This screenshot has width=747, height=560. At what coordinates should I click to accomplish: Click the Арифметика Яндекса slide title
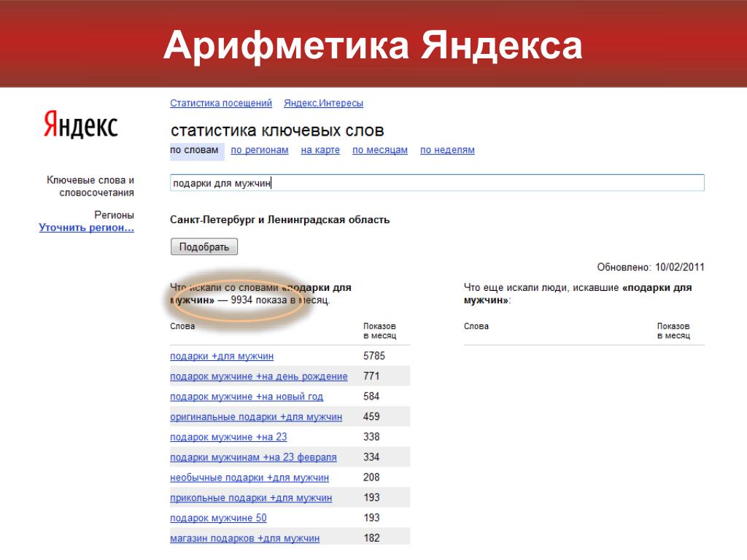click(373, 46)
